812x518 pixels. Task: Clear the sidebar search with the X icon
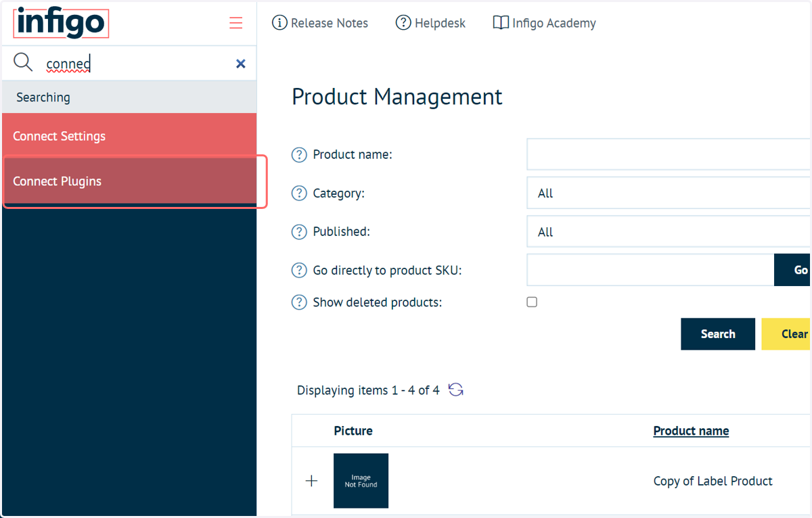click(240, 64)
